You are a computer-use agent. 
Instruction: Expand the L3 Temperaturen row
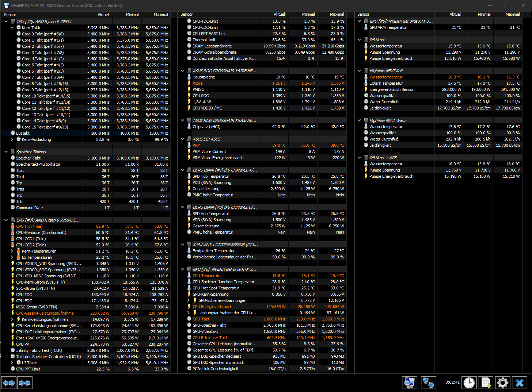(12, 257)
